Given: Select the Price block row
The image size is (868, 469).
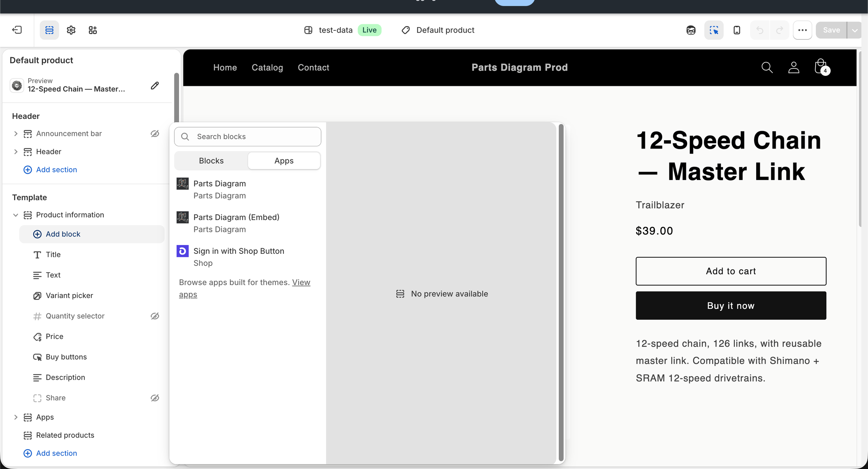Looking at the screenshot, I should click(92, 337).
